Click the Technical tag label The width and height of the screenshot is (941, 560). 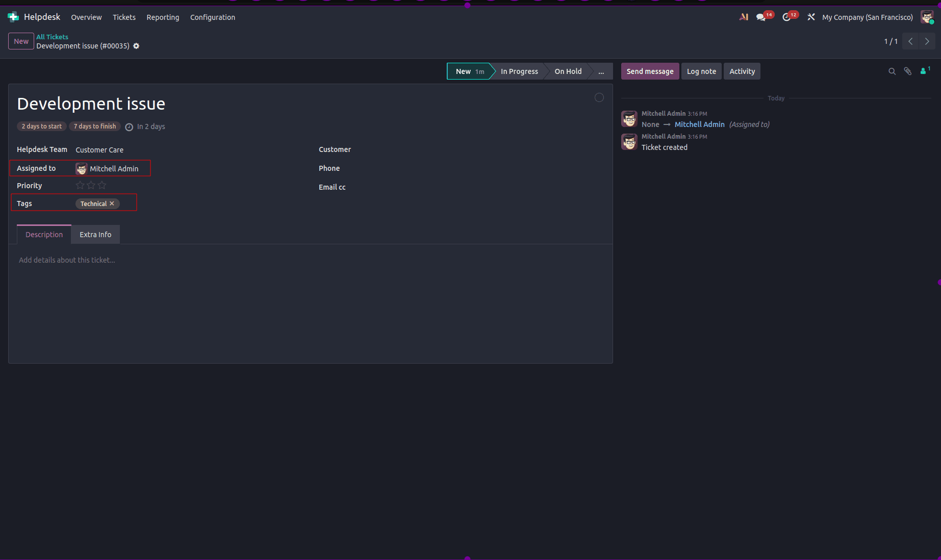pos(93,203)
